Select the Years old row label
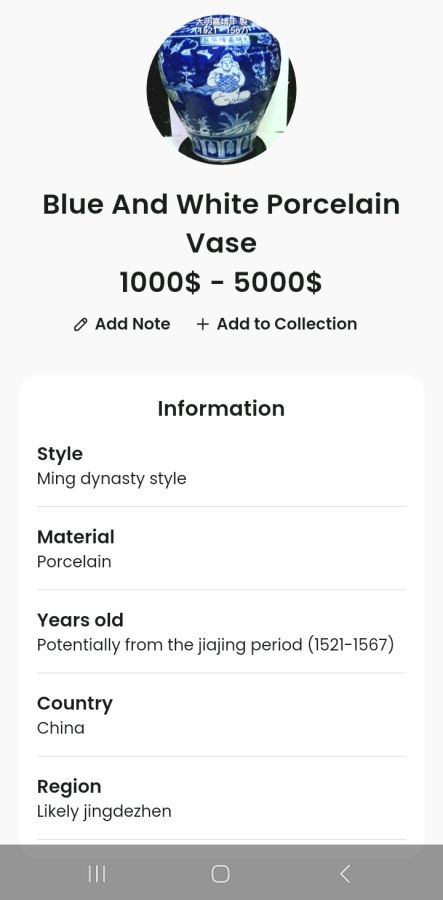 80,620
